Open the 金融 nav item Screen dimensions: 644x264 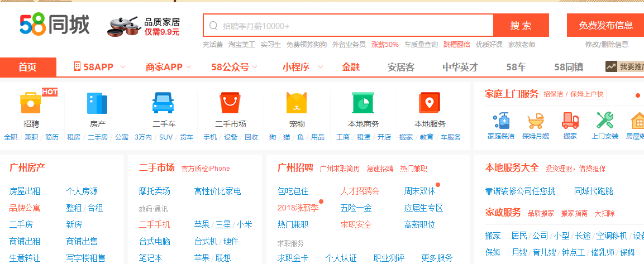coord(351,67)
